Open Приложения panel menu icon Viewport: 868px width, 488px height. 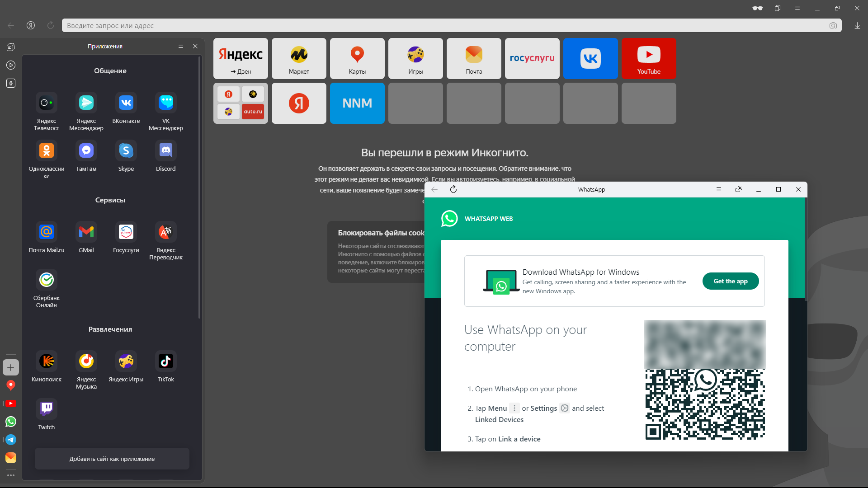[181, 46]
